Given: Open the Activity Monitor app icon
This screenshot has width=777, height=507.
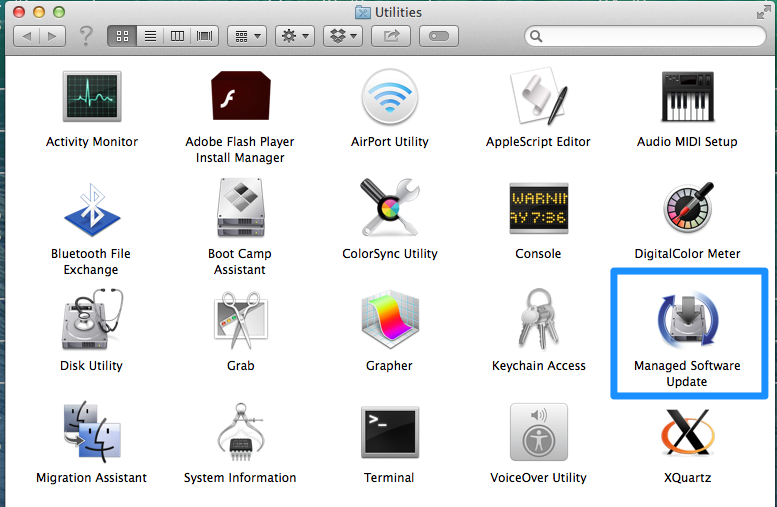Looking at the screenshot, I should tap(92, 96).
